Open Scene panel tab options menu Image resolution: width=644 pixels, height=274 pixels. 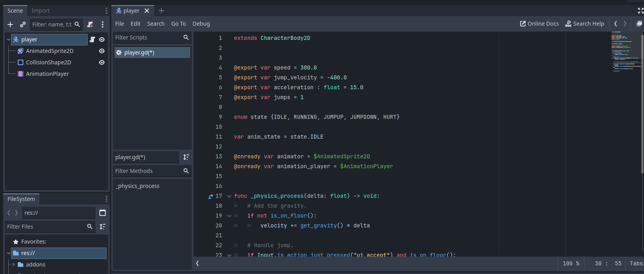(106, 11)
